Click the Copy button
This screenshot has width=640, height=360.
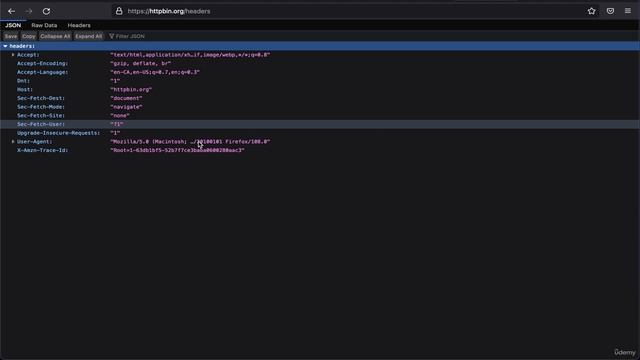[29, 36]
